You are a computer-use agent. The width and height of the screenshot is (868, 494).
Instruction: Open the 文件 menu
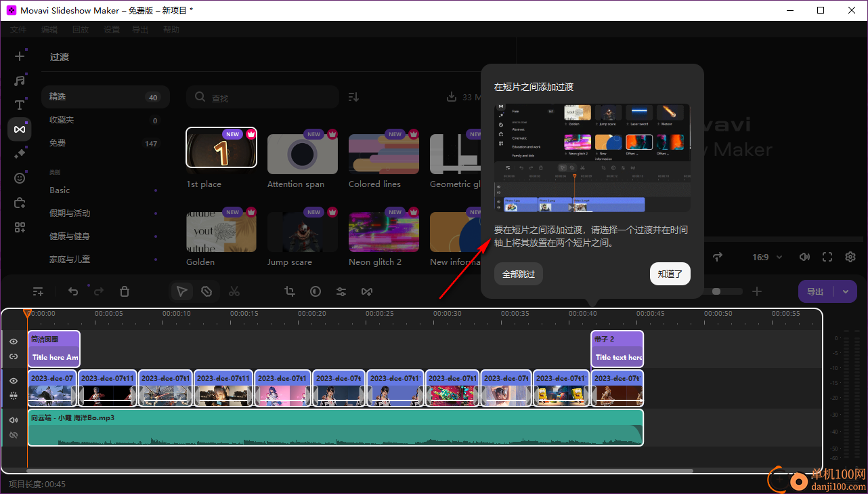pos(18,30)
